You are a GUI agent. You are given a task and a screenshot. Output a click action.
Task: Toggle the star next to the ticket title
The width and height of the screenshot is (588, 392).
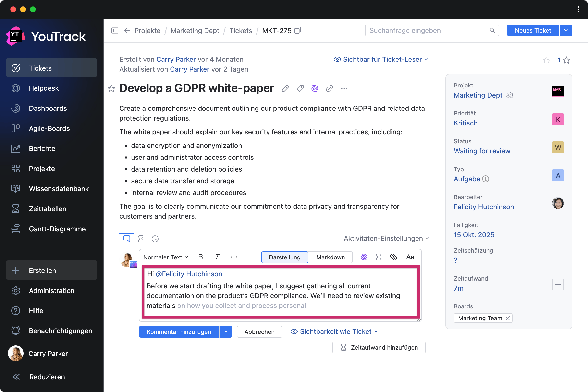(x=111, y=88)
